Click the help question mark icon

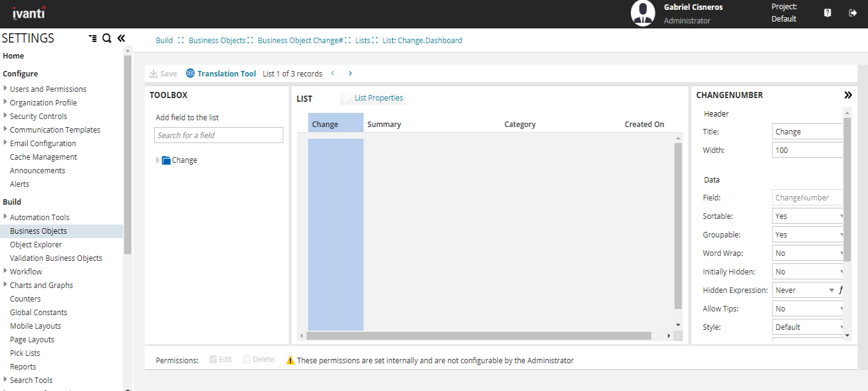[x=827, y=13]
